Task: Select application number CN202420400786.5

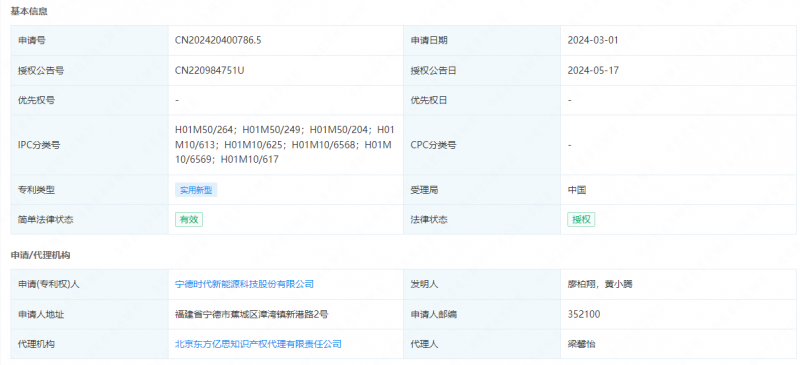Action: [x=218, y=40]
